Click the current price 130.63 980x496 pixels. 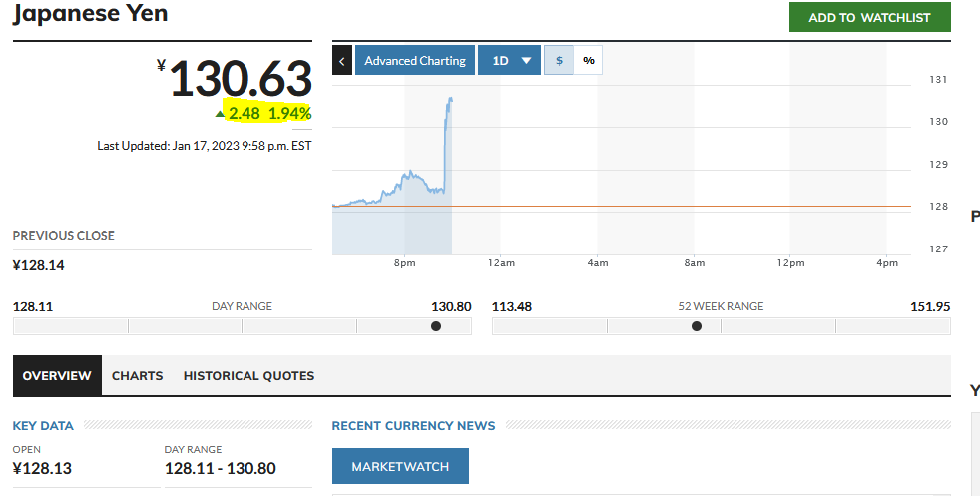point(241,79)
